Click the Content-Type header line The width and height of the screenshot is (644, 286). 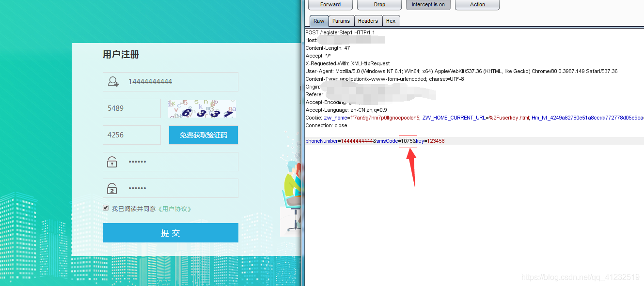[385, 79]
